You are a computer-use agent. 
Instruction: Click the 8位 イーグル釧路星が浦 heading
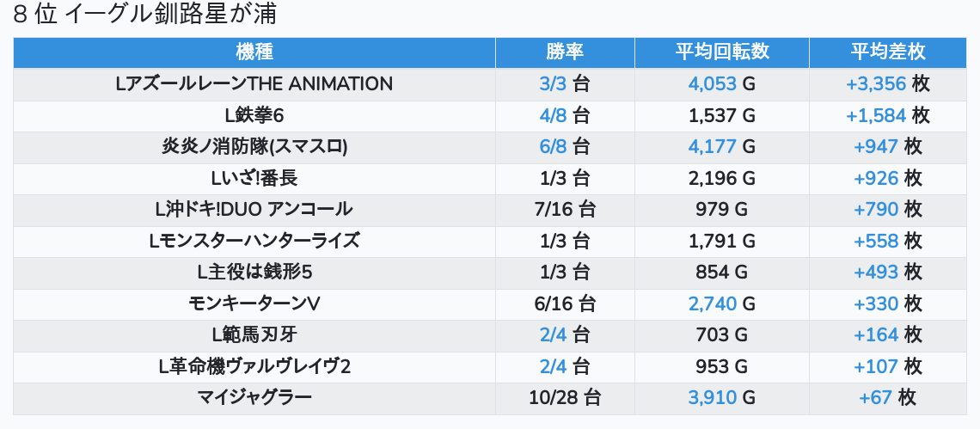[x=144, y=15]
